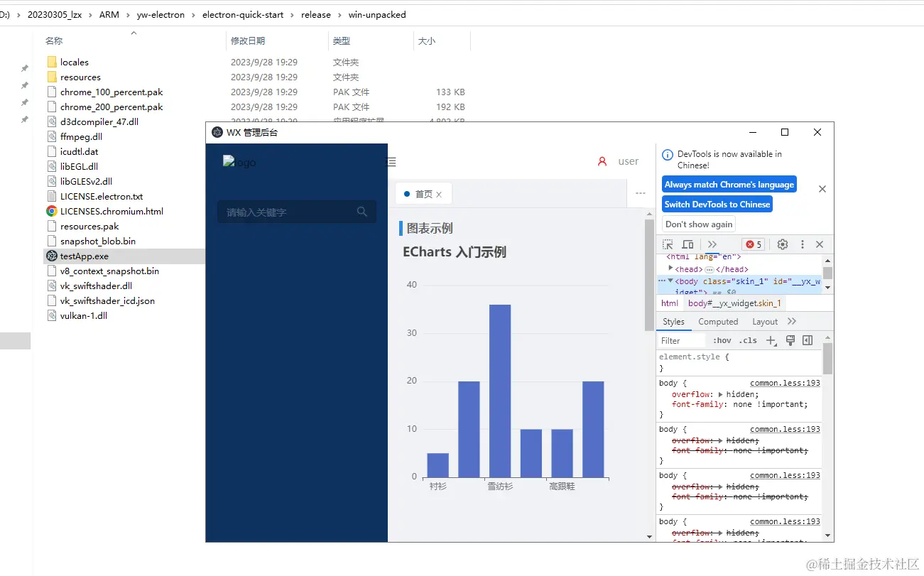Viewport: 924px width, 576px height.
Task: Select LICENSES.chromium.html file
Action: click(112, 211)
